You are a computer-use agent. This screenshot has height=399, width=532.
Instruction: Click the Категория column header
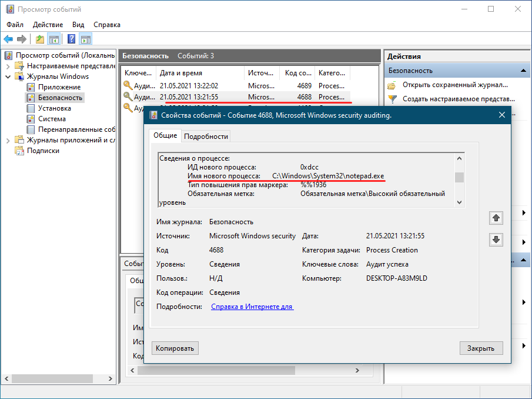pos(333,73)
